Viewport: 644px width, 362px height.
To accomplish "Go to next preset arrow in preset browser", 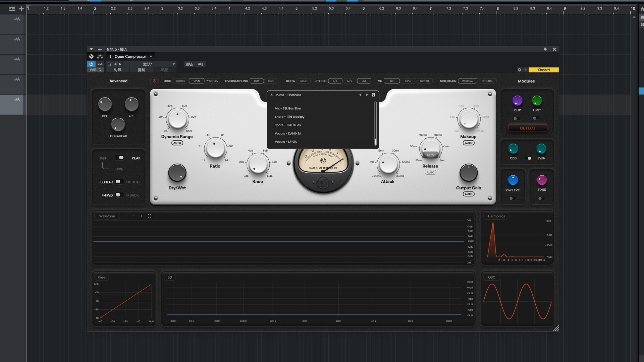I will click(x=367, y=95).
